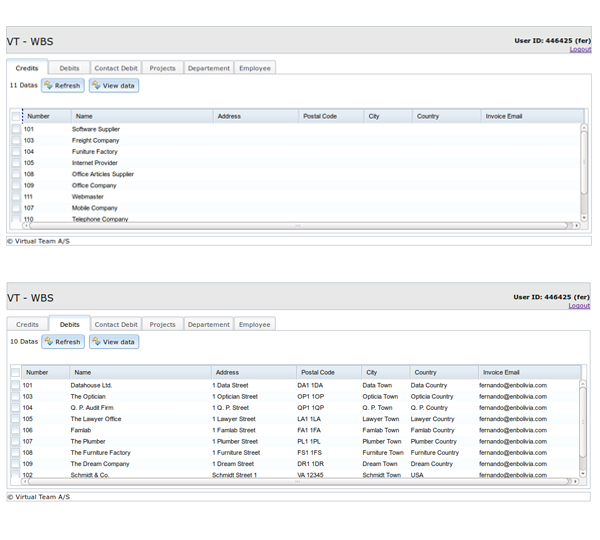Click 'Dream Country' country cell
This screenshot has width=600, height=540.
432,463
